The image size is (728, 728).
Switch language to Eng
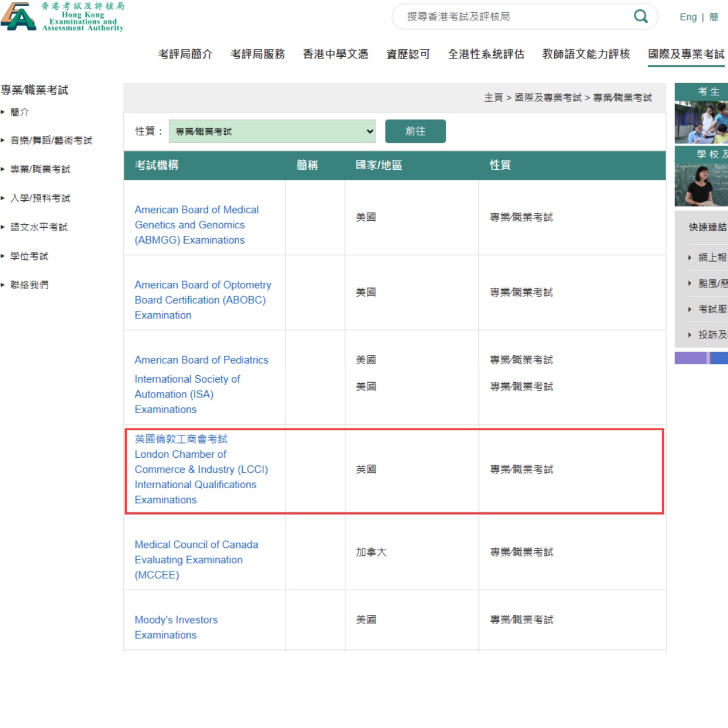click(688, 17)
